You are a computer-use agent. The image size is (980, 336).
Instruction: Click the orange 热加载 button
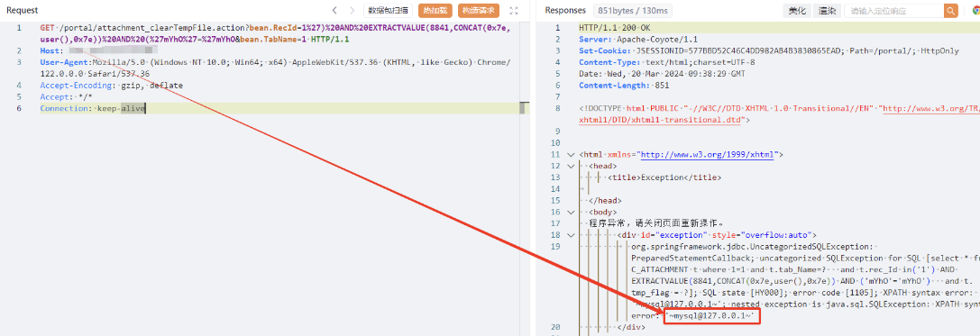coord(435,10)
